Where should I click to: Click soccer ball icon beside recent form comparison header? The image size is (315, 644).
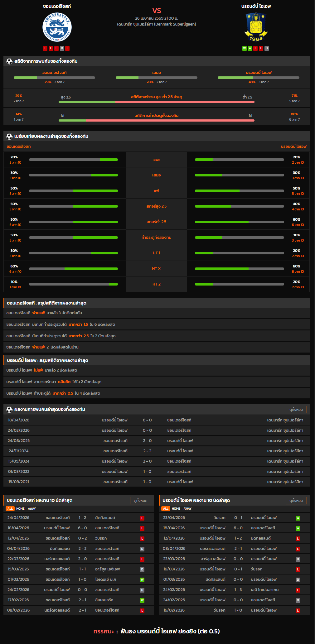pos(9,137)
